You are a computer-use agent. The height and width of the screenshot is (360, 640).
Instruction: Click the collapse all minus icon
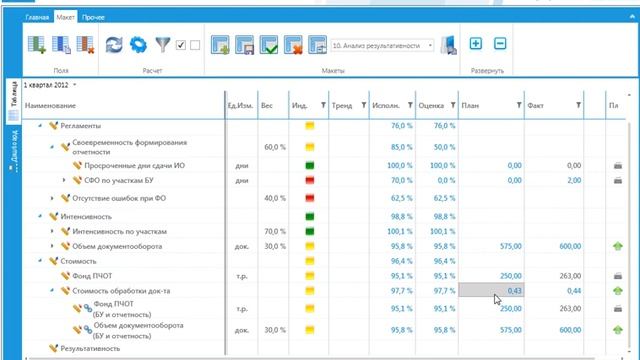pos(500,43)
